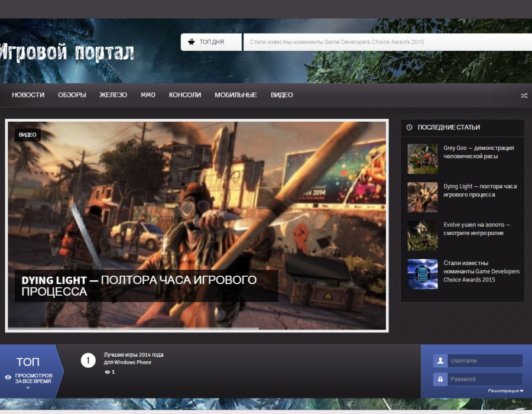
Task: Click the view count eye under Windows Phone article
Action: click(x=107, y=372)
